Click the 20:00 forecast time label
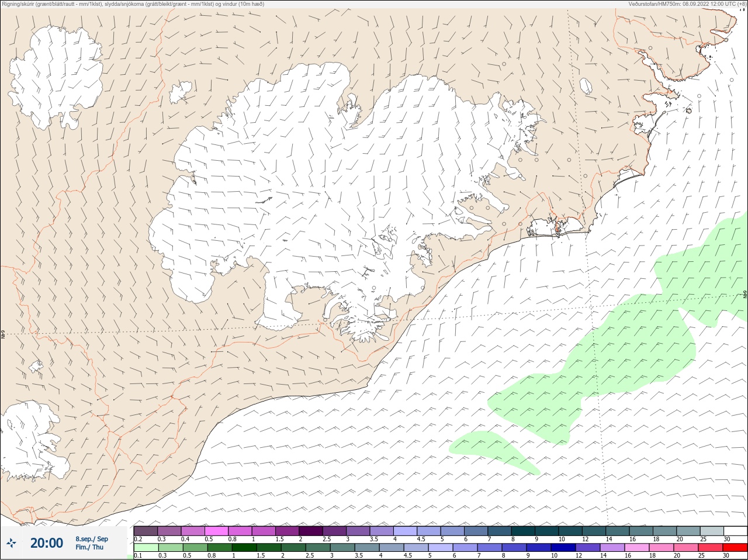Viewport: 748px width, 560px height. click(x=47, y=543)
